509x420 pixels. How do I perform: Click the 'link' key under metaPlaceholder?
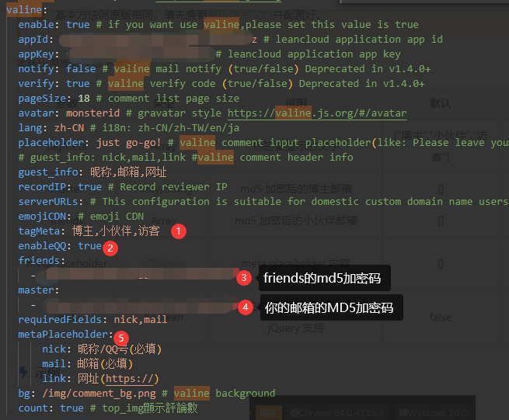54,379
